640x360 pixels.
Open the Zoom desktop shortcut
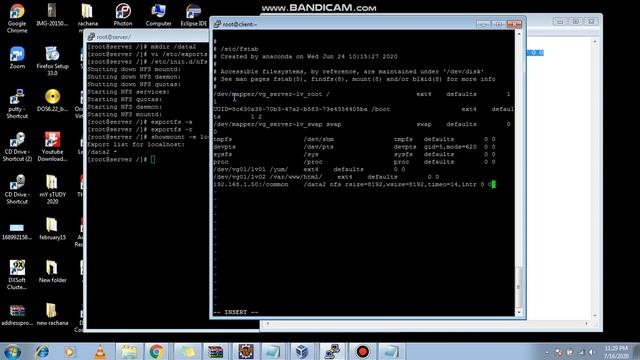click(17, 58)
